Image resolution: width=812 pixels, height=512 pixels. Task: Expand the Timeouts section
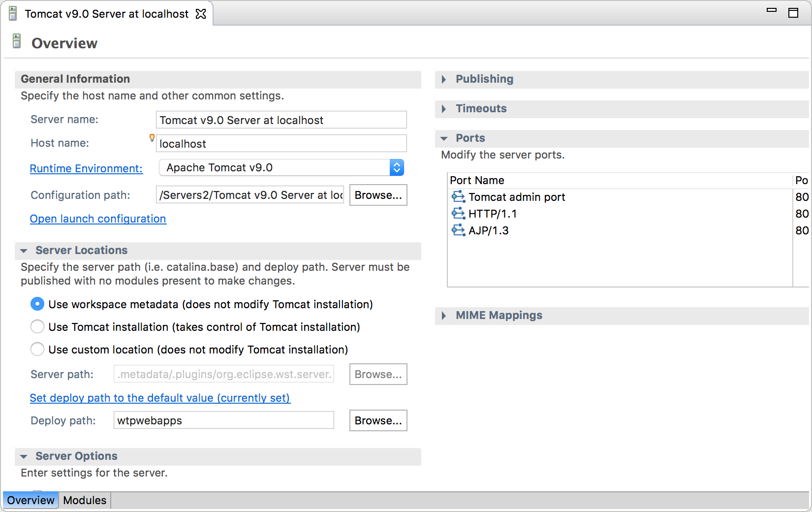point(444,109)
